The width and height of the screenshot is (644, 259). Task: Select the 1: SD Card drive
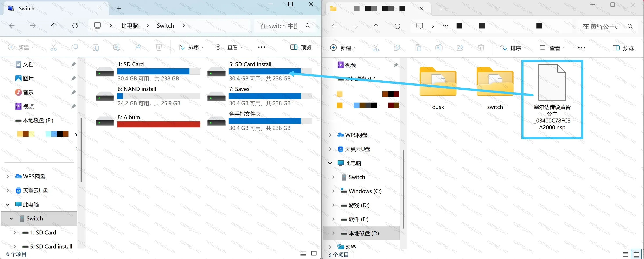(148, 71)
